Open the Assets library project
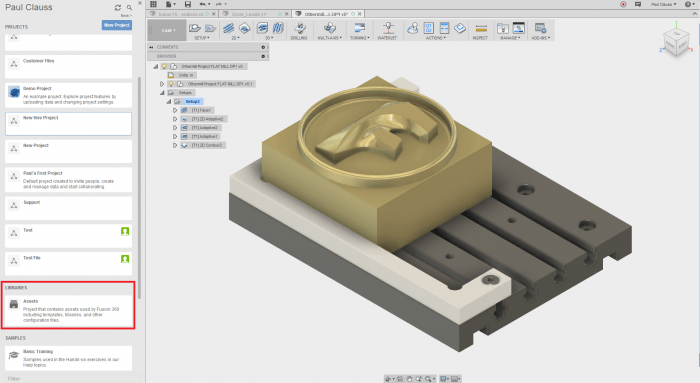This screenshot has width=700, height=383. click(69, 310)
